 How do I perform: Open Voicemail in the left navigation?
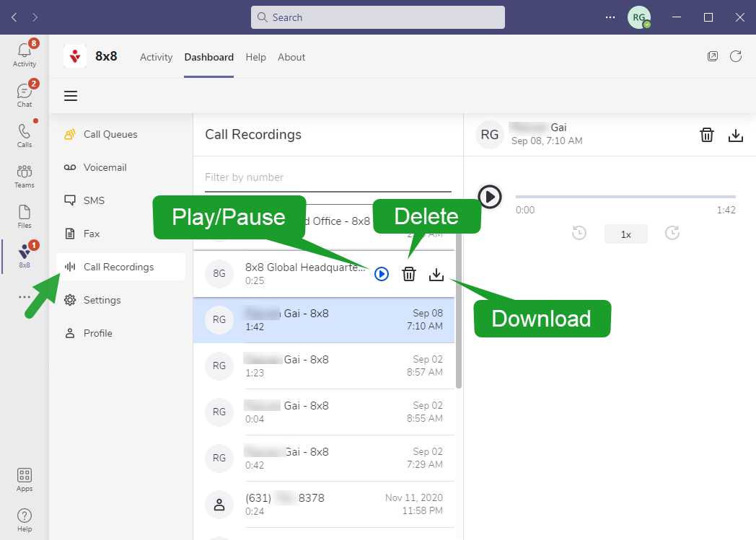coord(105,167)
